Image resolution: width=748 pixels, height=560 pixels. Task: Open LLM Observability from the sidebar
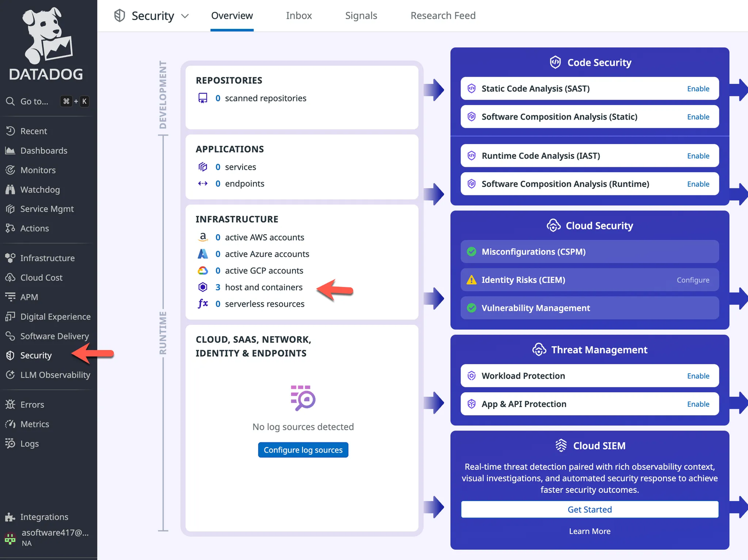click(55, 374)
